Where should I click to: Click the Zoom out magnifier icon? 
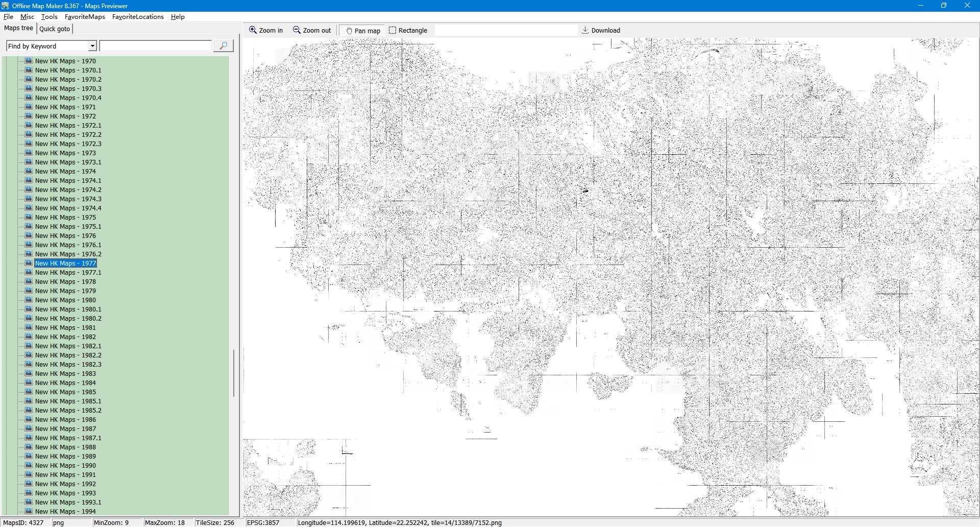(x=297, y=30)
